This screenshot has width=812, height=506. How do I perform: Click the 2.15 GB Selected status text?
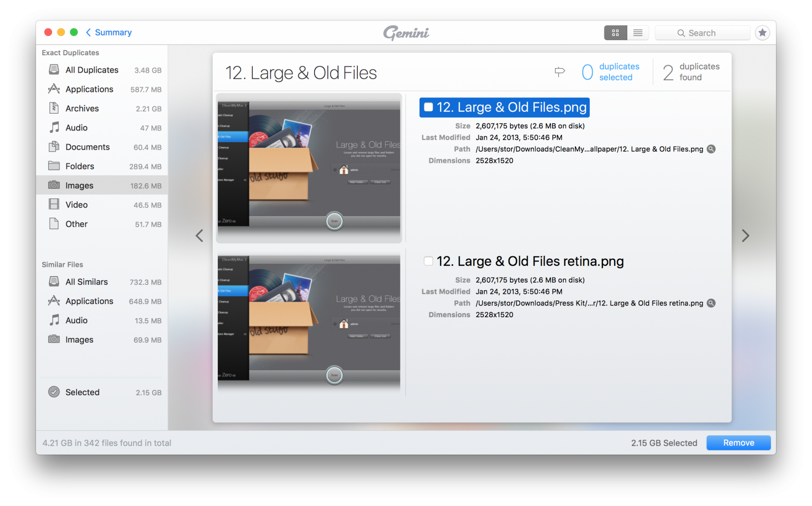point(664,443)
